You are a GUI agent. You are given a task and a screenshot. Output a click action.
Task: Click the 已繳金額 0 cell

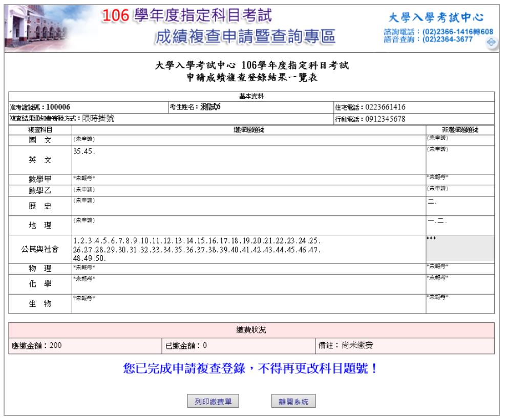tap(239, 345)
